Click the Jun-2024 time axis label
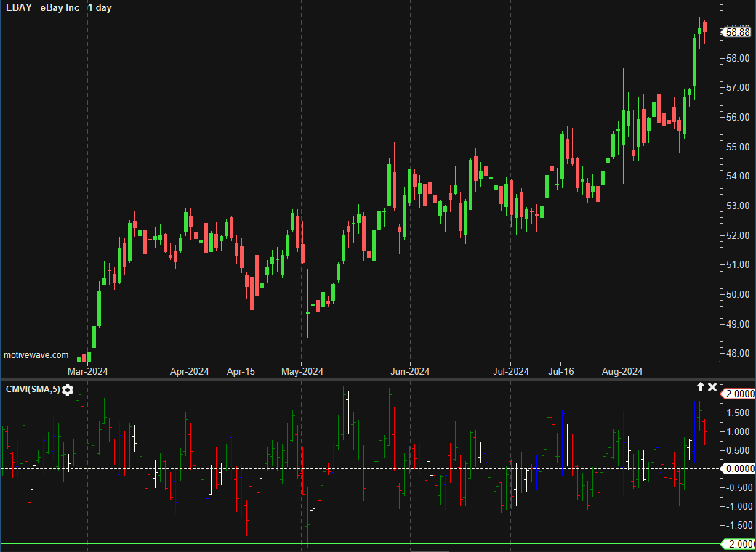 pos(410,371)
